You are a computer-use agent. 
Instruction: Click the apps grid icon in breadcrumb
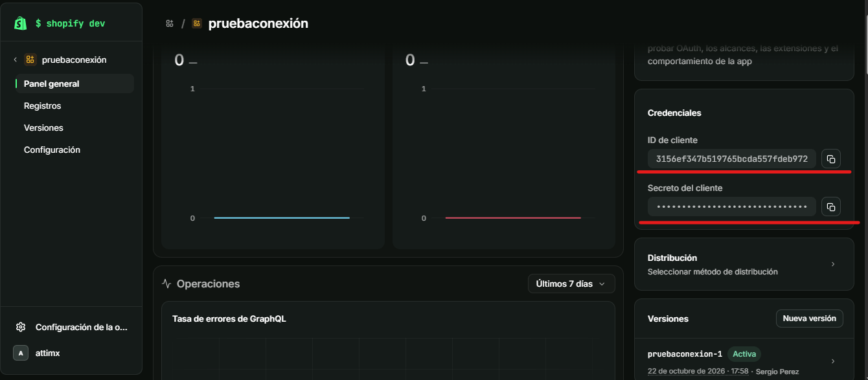point(170,23)
